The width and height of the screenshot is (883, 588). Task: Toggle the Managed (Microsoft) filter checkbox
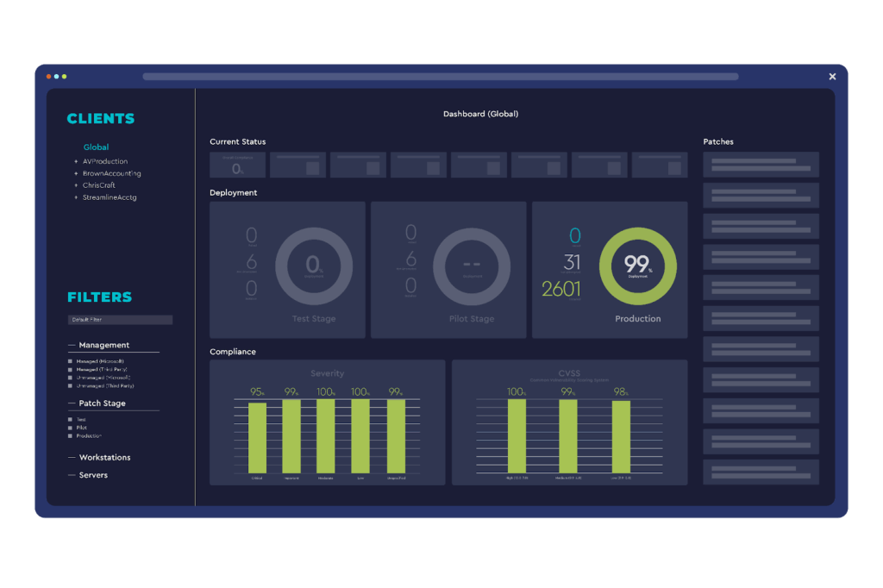(x=71, y=361)
